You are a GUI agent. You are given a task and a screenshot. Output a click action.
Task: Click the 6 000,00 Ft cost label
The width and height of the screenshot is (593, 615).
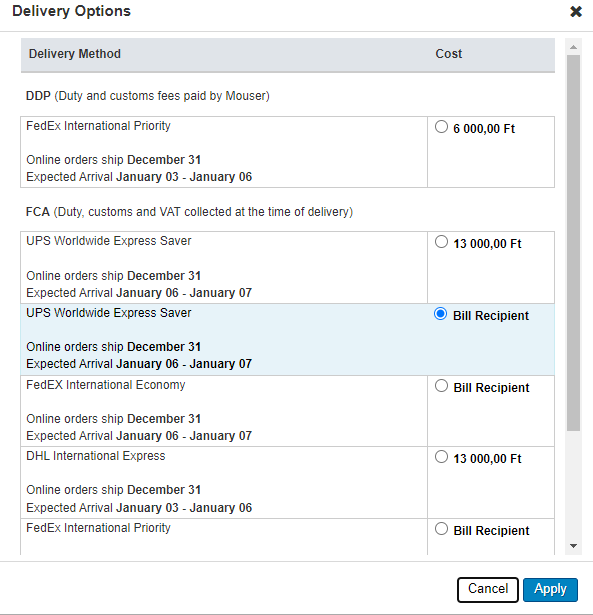click(484, 129)
